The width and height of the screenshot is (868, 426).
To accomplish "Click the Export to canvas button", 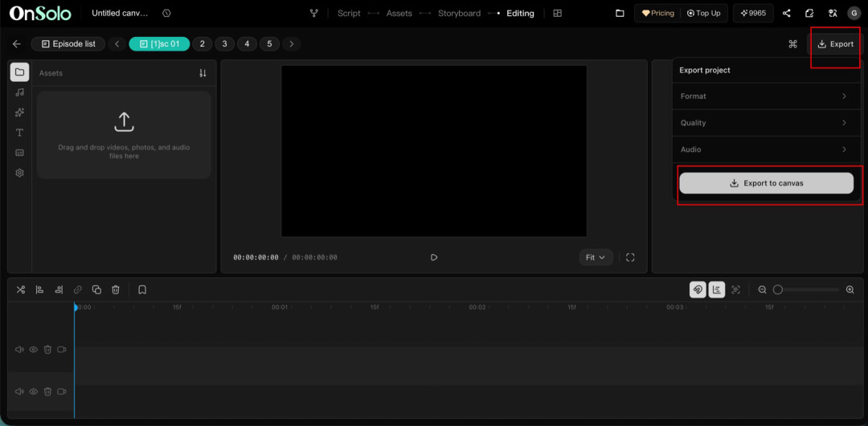I will click(x=766, y=182).
